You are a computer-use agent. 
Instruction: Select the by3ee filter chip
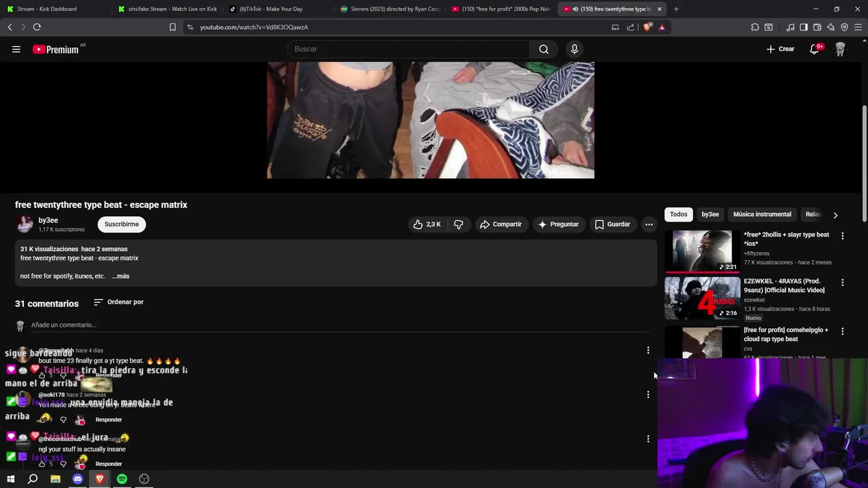710,214
